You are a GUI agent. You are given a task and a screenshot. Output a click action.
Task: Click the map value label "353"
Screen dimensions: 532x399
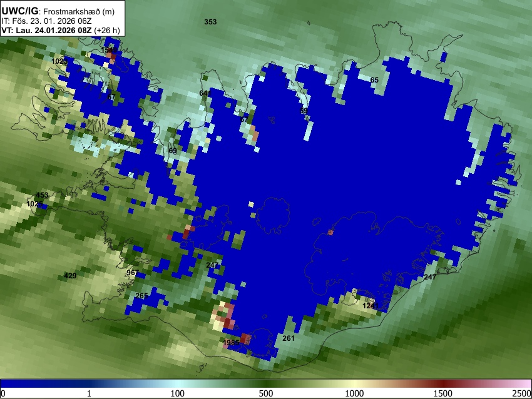[x=210, y=22]
